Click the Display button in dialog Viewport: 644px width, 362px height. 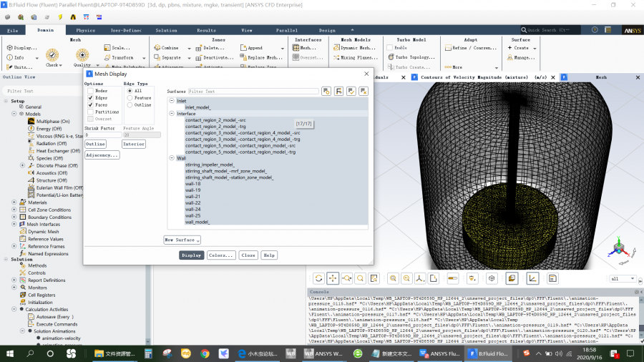pos(191,255)
